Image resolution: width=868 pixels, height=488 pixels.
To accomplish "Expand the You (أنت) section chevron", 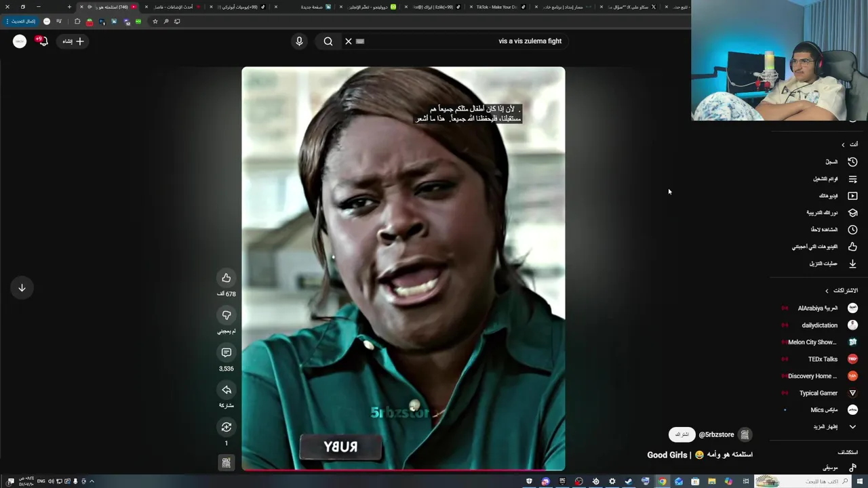I will click(843, 144).
